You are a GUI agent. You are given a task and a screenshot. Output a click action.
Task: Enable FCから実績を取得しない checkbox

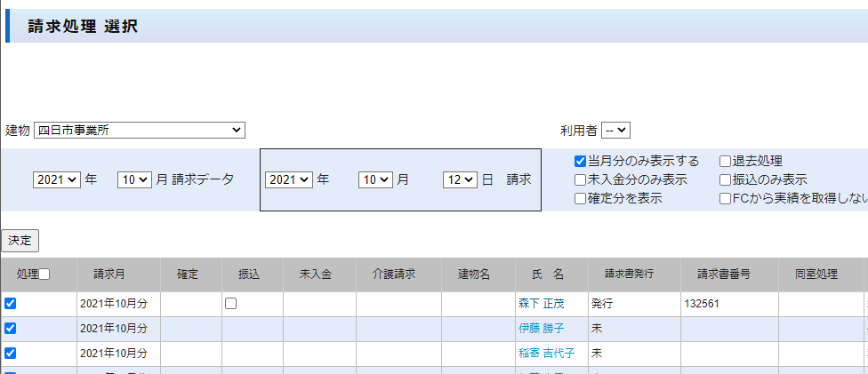tap(726, 199)
